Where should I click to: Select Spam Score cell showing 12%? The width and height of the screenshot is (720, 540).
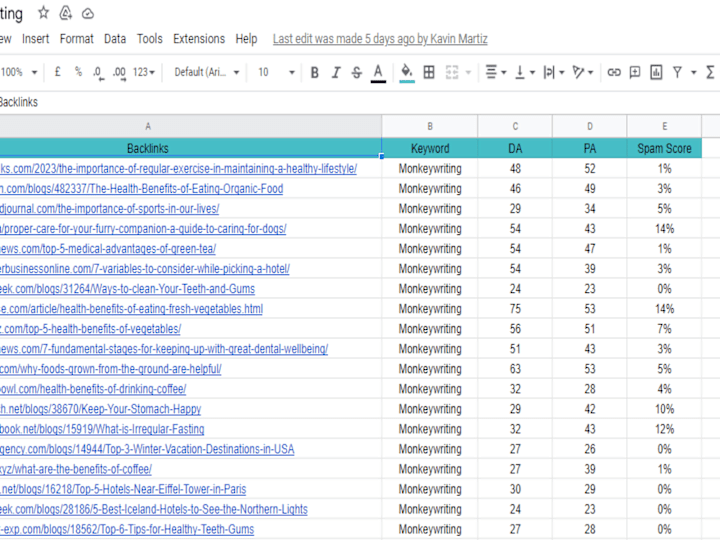click(x=664, y=429)
